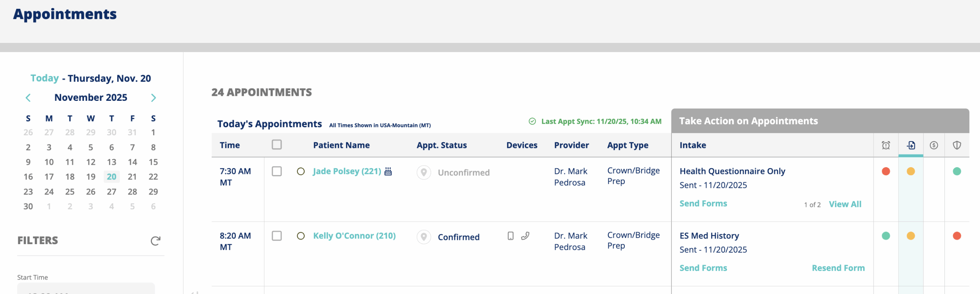Click the 1 of 2 forms counter
The width and height of the screenshot is (980, 294).
(x=812, y=205)
